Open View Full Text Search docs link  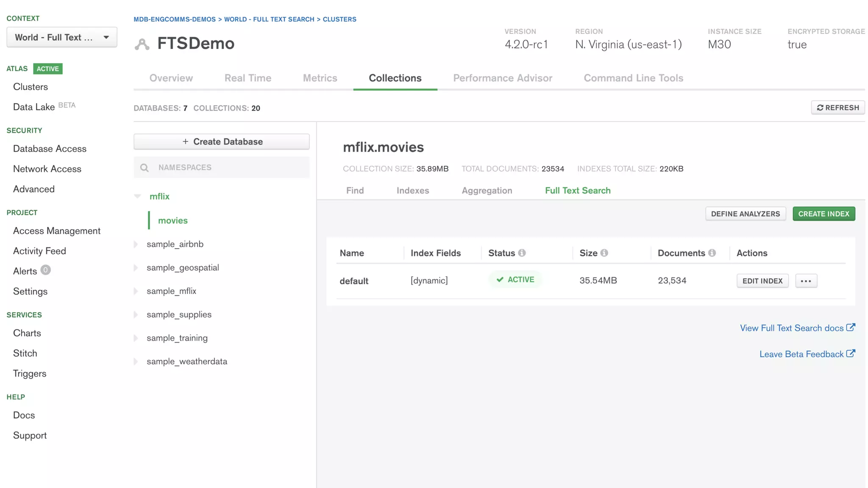791,328
